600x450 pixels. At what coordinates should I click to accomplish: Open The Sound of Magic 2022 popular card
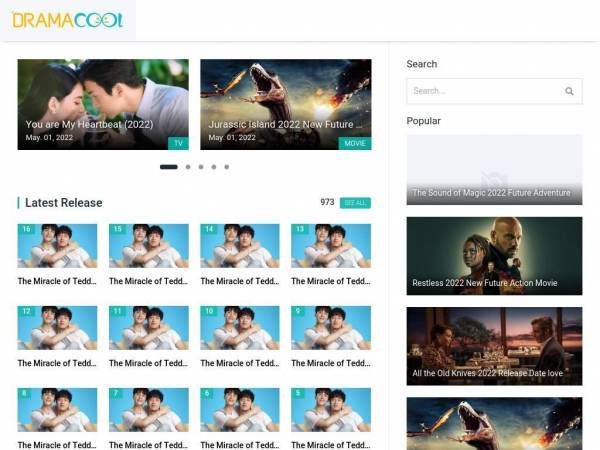click(x=494, y=170)
